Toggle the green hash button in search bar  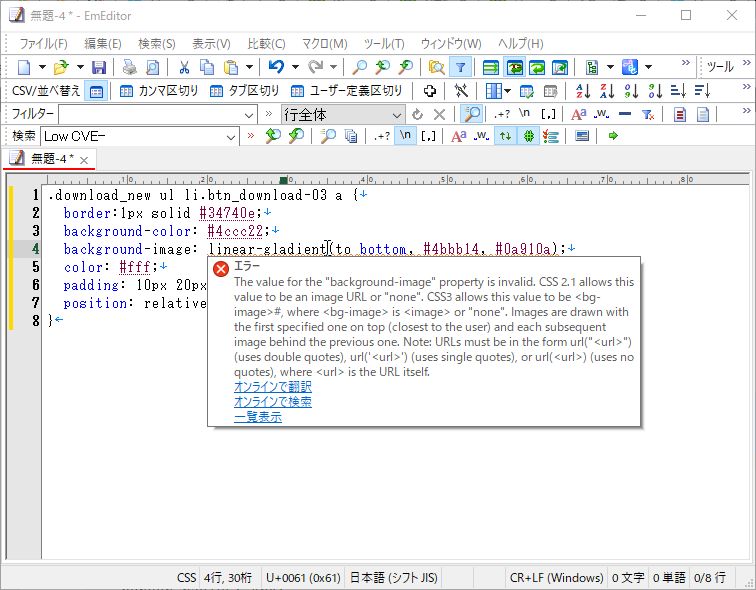(x=528, y=136)
